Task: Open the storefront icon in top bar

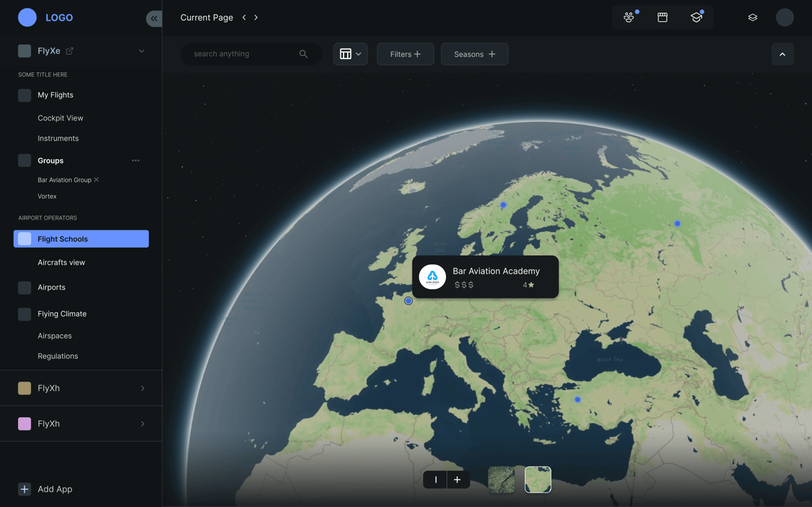Action: click(x=662, y=17)
